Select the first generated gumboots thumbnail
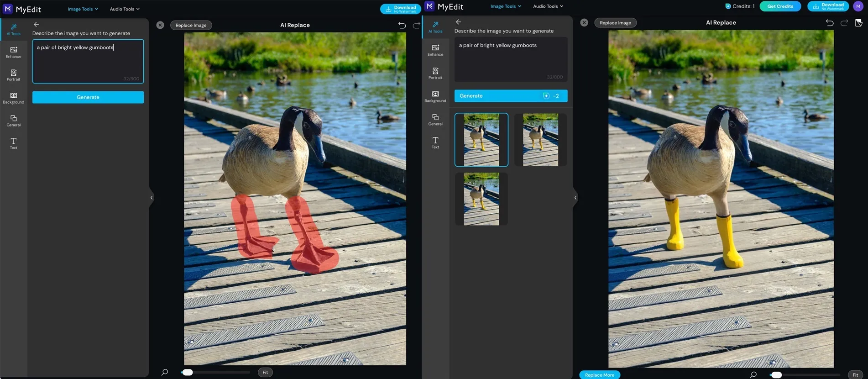 pyautogui.click(x=481, y=140)
